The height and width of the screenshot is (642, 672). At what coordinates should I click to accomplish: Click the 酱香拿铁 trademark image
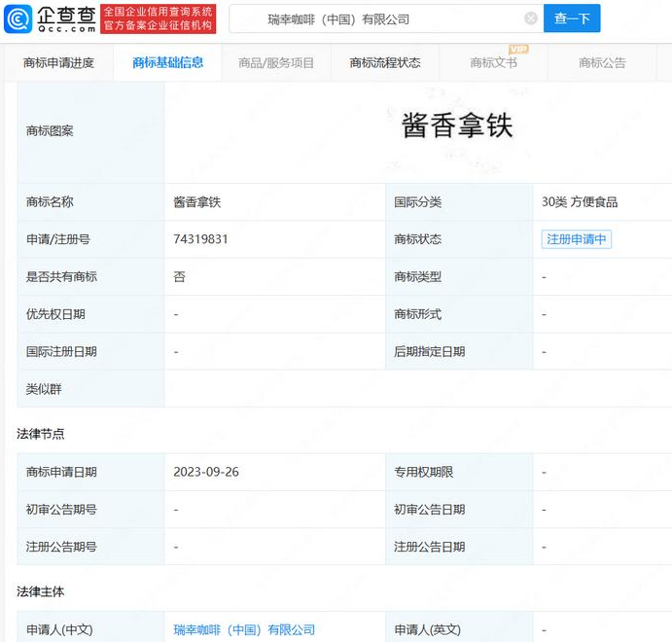click(457, 125)
